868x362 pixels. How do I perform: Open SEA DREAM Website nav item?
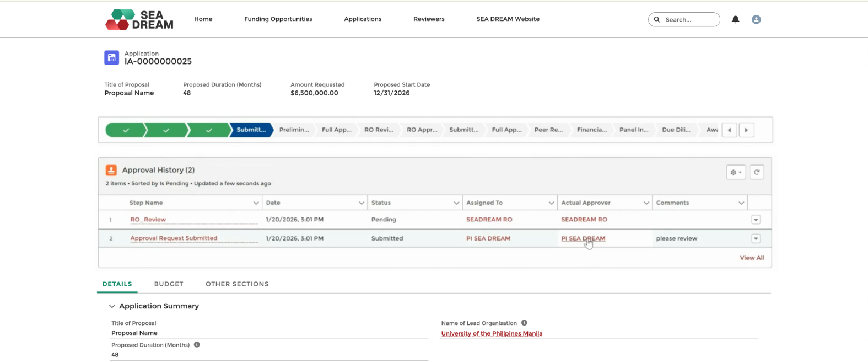point(508,19)
